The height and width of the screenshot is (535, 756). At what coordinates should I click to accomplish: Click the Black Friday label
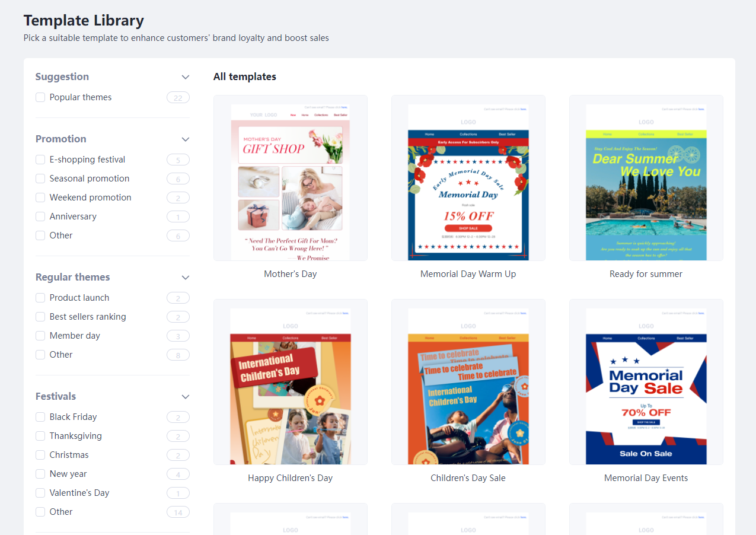pyautogui.click(x=74, y=417)
